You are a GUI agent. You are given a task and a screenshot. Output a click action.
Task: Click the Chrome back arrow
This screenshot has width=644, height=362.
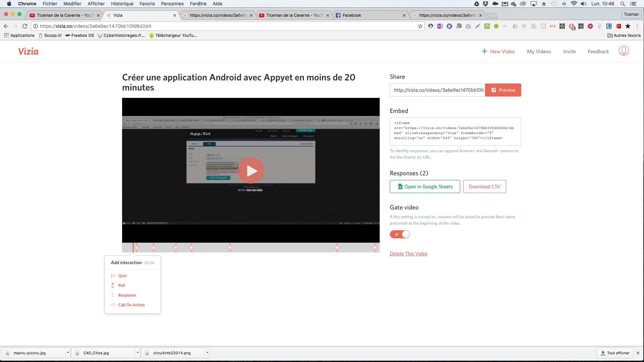coord(6,26)
